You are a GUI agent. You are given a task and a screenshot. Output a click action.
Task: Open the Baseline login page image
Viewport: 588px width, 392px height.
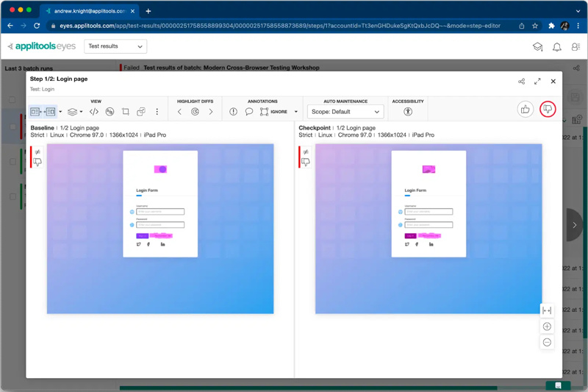[160, 229]
